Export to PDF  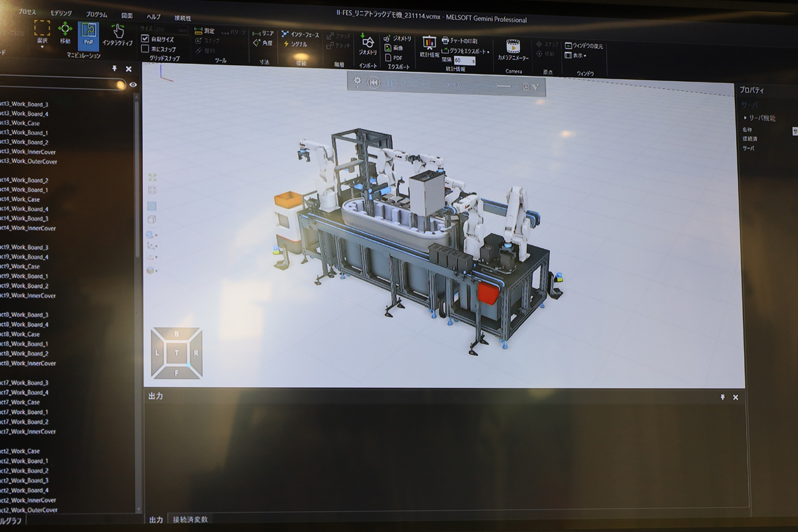394,57
